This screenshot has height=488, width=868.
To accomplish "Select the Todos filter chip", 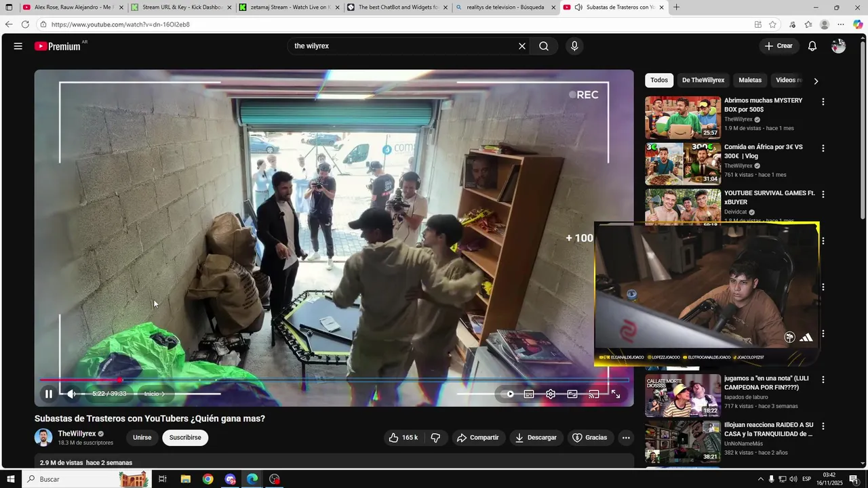I will click(x=659, y=80).
